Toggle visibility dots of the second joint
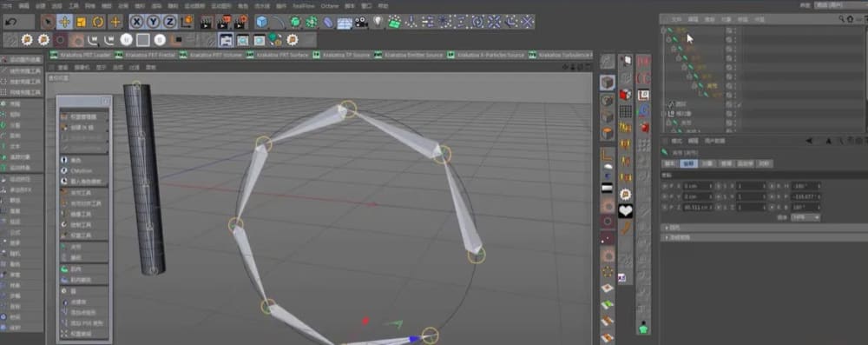 [x=734, y=39]
